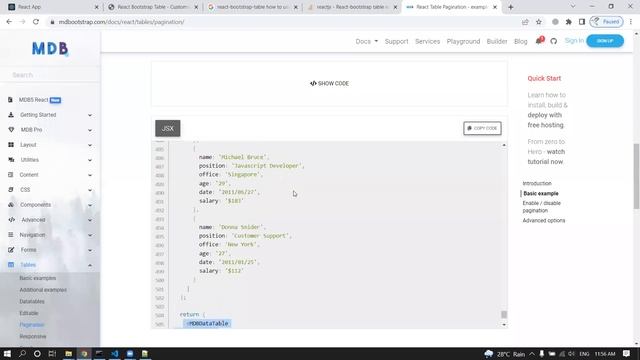This screenshot has width=640, height=360.
Task: Expand Layout section chevron
Action: tap(90, 145)
